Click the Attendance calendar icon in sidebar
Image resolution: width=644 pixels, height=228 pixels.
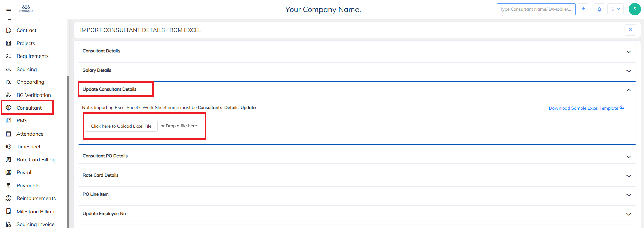(x=9, y=134)
